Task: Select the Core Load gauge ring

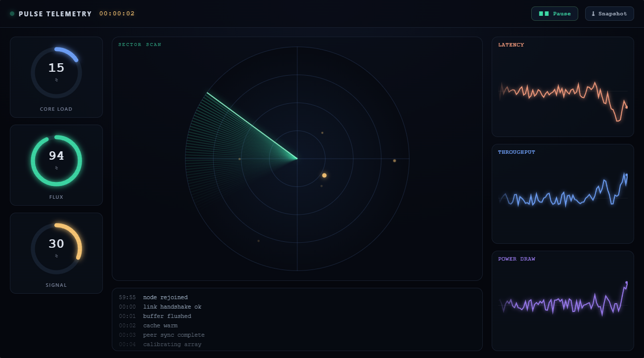Action: tap(56, 73)
